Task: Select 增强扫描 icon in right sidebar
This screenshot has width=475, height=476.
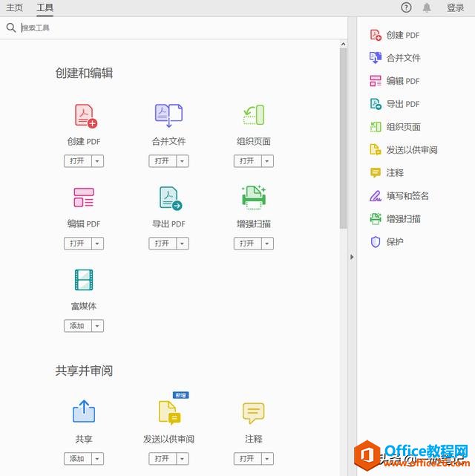Action: point(376,218)
